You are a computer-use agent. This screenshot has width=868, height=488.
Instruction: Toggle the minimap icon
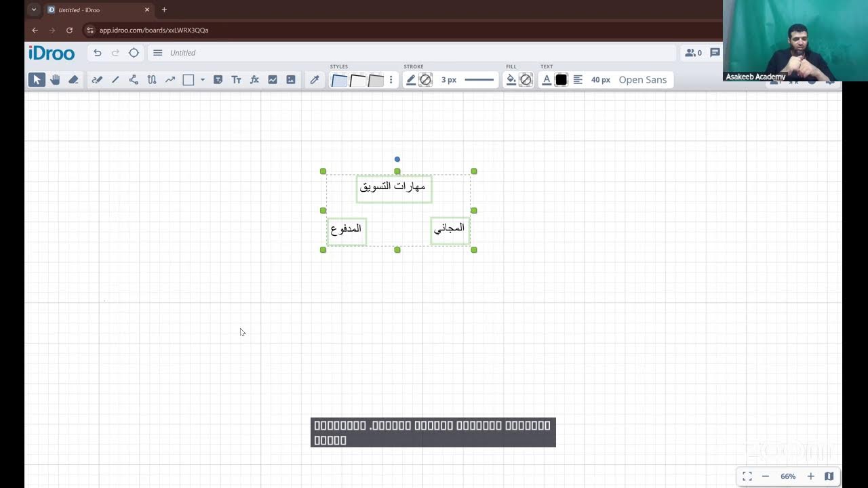click(x=829, y=476)
